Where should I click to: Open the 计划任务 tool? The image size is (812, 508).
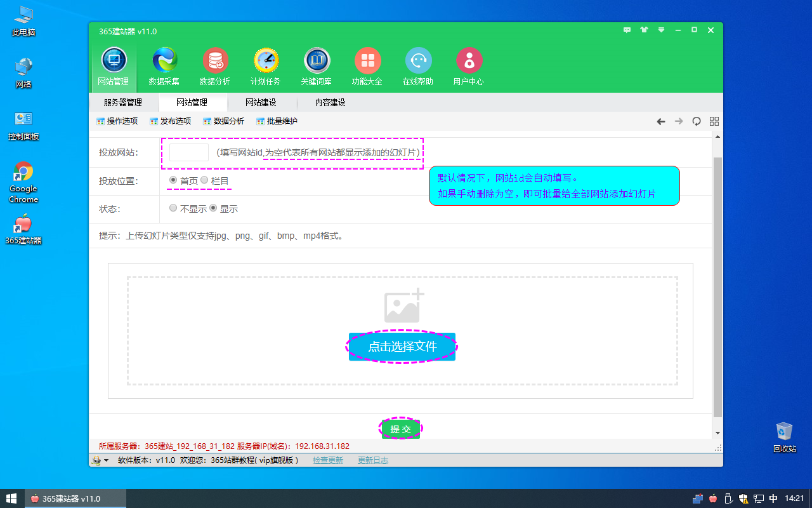266,67
